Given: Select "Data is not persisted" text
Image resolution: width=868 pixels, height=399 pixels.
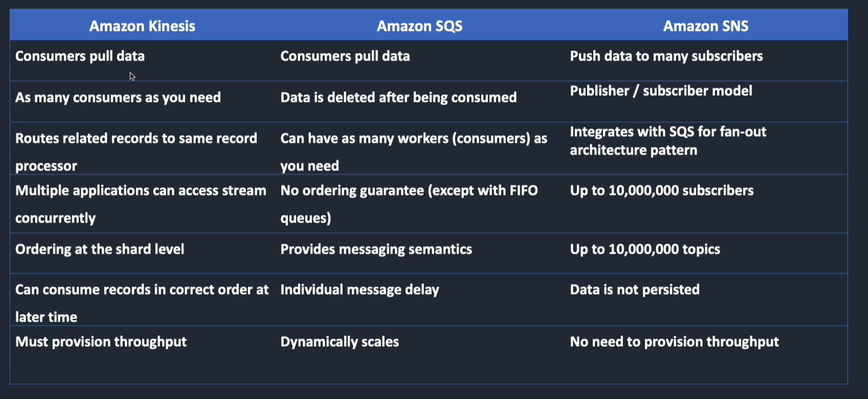Looking at the screenshot, I should point(634,290).
